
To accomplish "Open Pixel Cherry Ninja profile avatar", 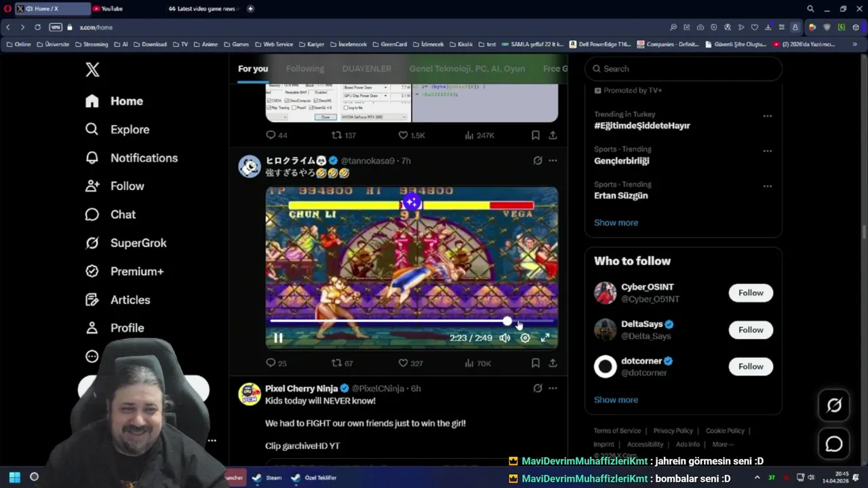I will coord(250,394).
